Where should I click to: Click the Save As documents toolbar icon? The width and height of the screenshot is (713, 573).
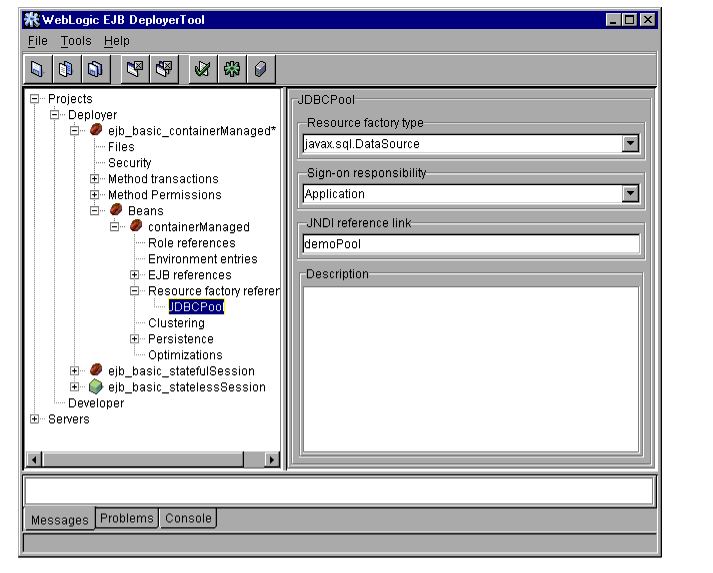tap(66, 69)
